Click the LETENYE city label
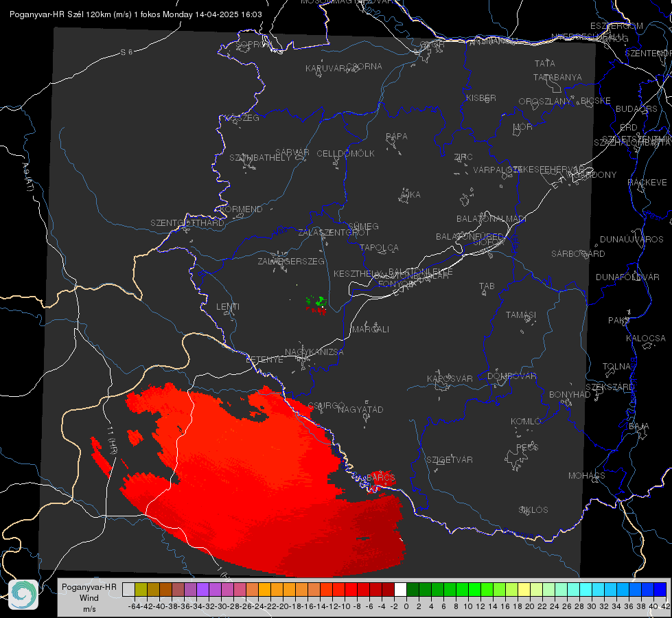 (x=264, y=360)
